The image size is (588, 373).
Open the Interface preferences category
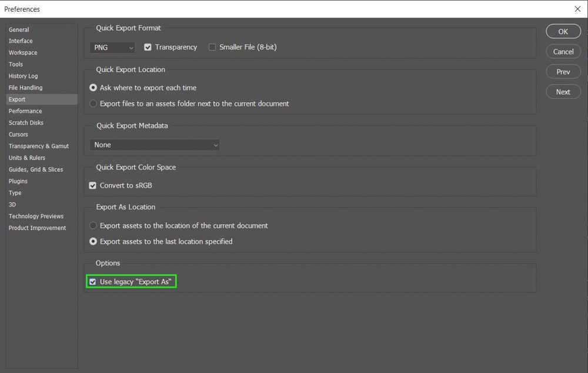[21, 41]
